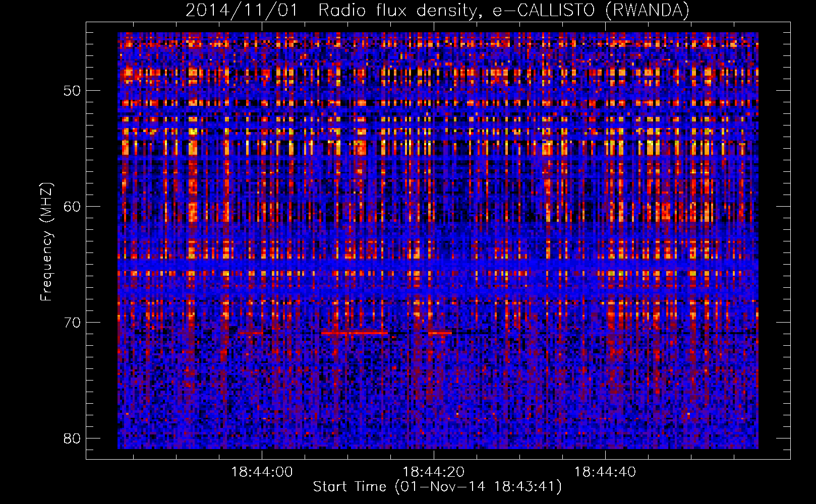Click the 50 frequency tick label
The width and height of the screenshot is (816, 504).
click(72, 91)
